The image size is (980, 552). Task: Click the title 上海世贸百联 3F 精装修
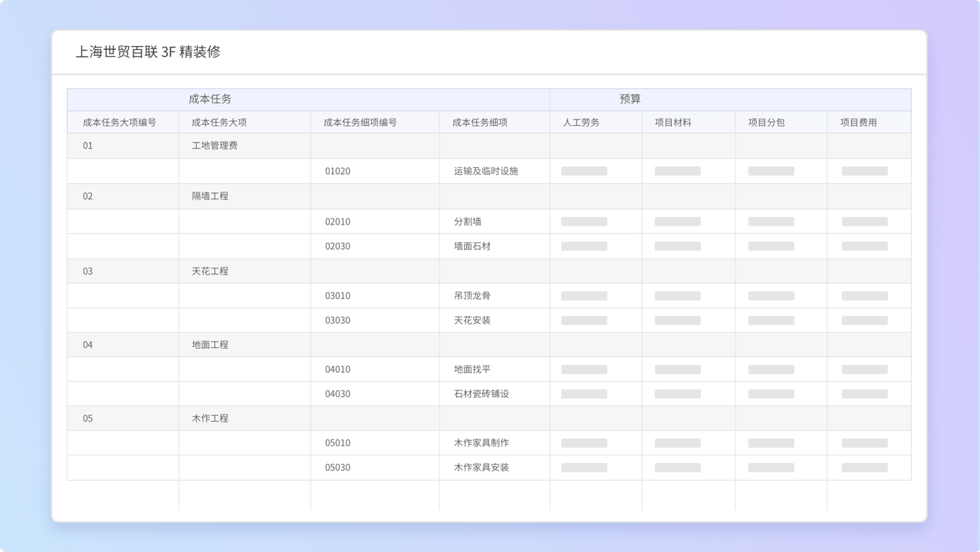pyautogui.click(x=148, y=52)
